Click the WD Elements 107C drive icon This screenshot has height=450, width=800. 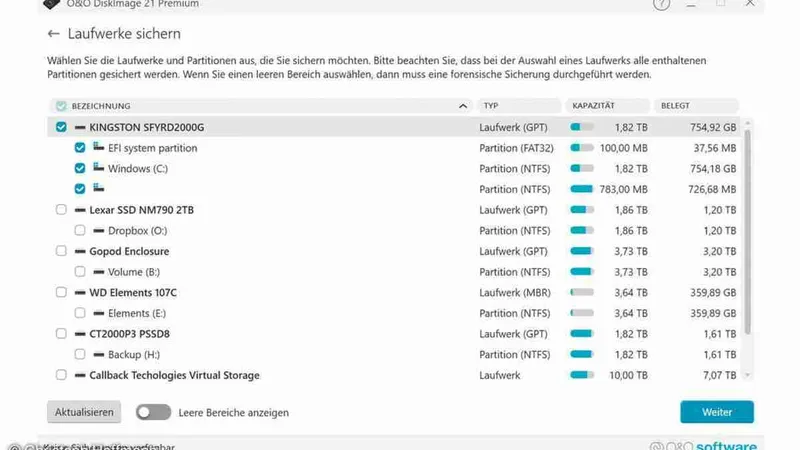coord(80,292)
